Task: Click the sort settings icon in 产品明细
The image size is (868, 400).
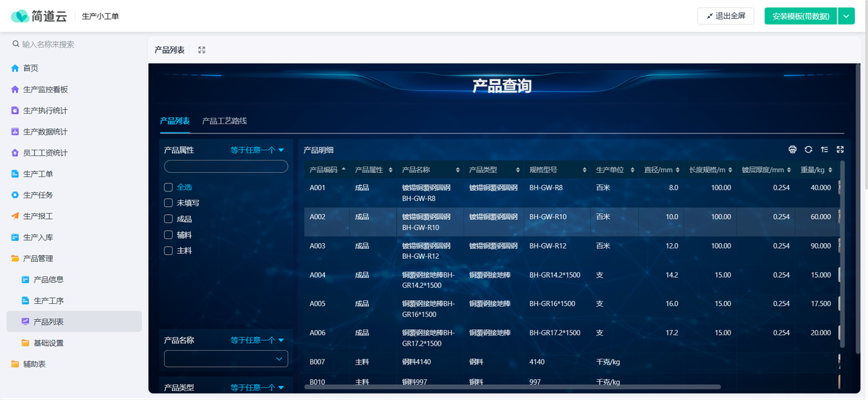Action: point(825,150)
